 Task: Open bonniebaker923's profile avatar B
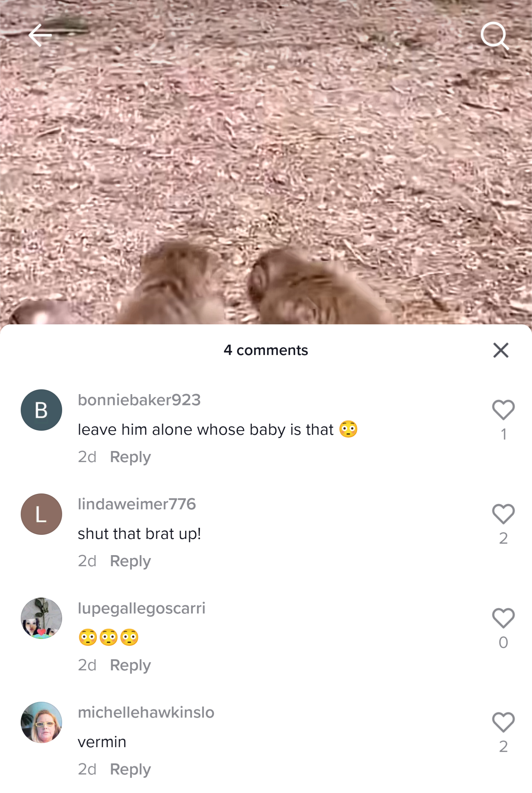tap(41, 410)
